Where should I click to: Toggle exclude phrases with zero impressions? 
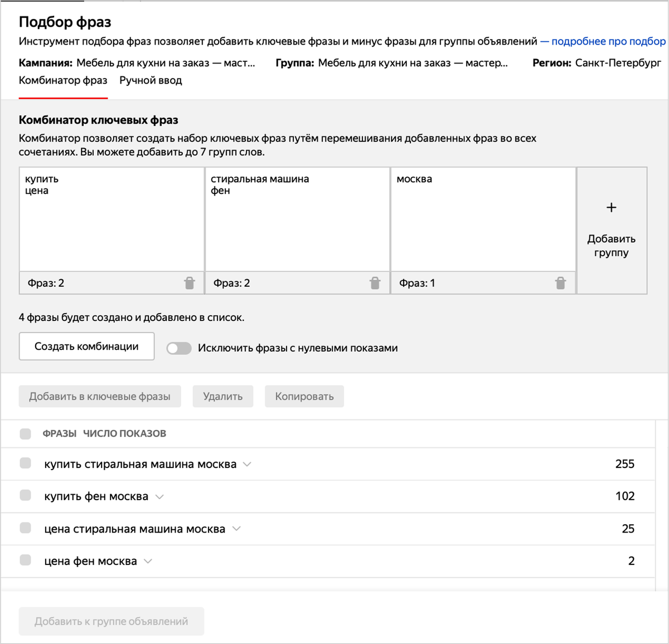(179, 348)
